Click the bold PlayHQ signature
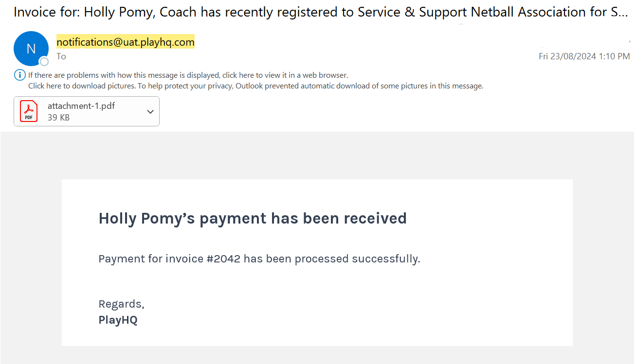Screen dimensions: 637x364 (x=118, y=320)
